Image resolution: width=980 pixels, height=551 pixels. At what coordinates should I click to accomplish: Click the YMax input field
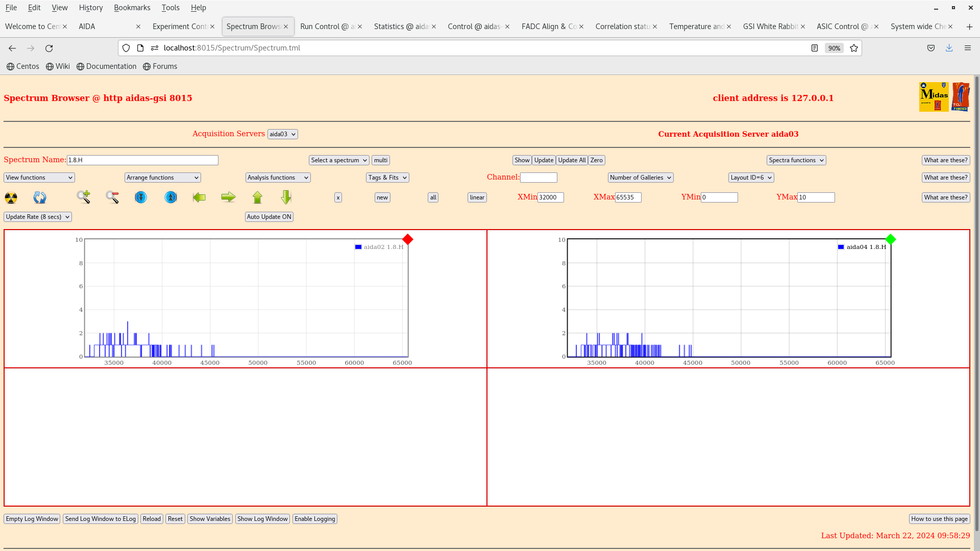pyautogui.click(x=816, y=197)
